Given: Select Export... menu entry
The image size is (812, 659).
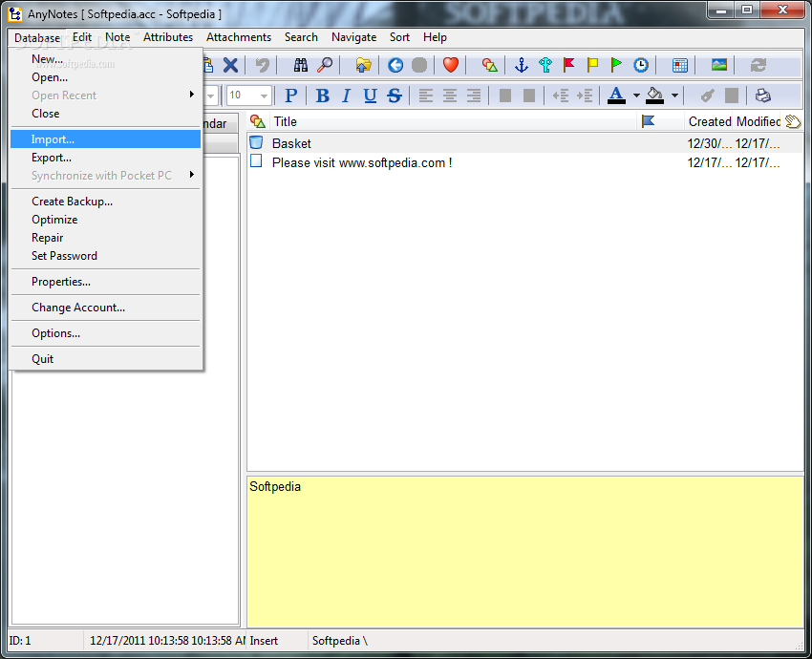Looking at the screenshot, I should [105, 158].
